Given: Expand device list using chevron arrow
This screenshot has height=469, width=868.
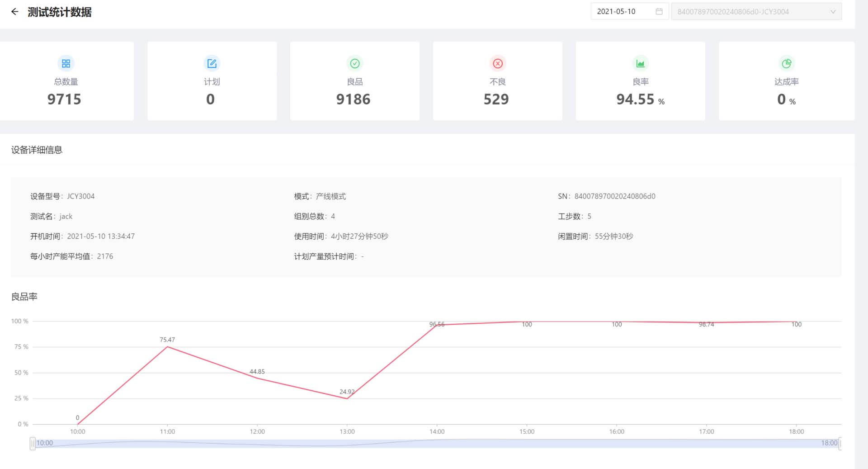Looking at the screenshot, I should coord(833,12).
